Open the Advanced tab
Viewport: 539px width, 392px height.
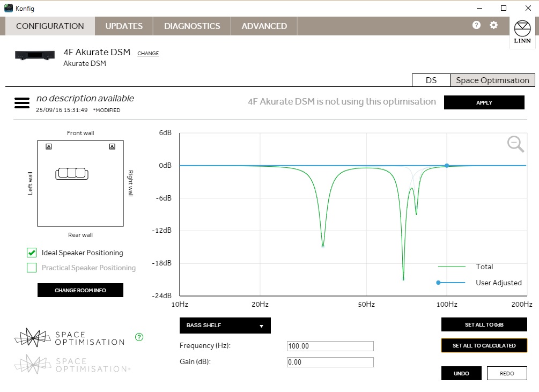tap(264, 26)
